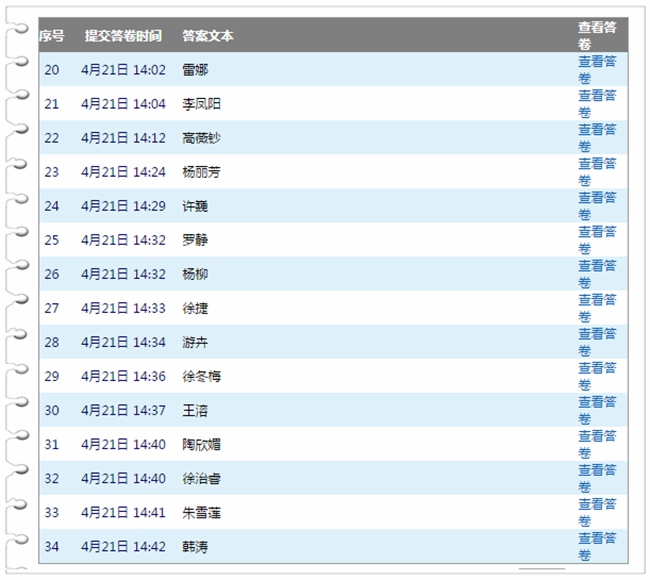Screen dimensions: 650x580
Task: Click the 序号 column header
Action: coord(52,36)
